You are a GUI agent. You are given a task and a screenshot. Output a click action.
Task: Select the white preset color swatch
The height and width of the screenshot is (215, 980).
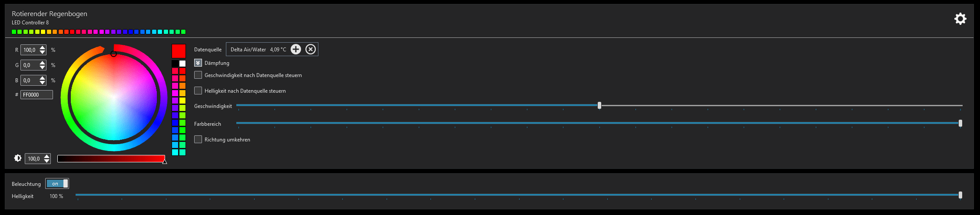[x=182, y=64]
